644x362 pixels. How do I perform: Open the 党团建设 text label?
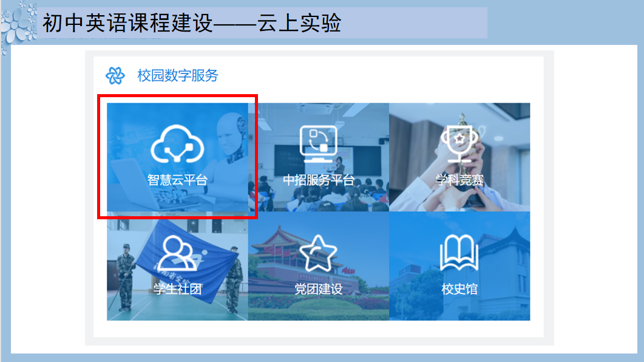point(318,289)
